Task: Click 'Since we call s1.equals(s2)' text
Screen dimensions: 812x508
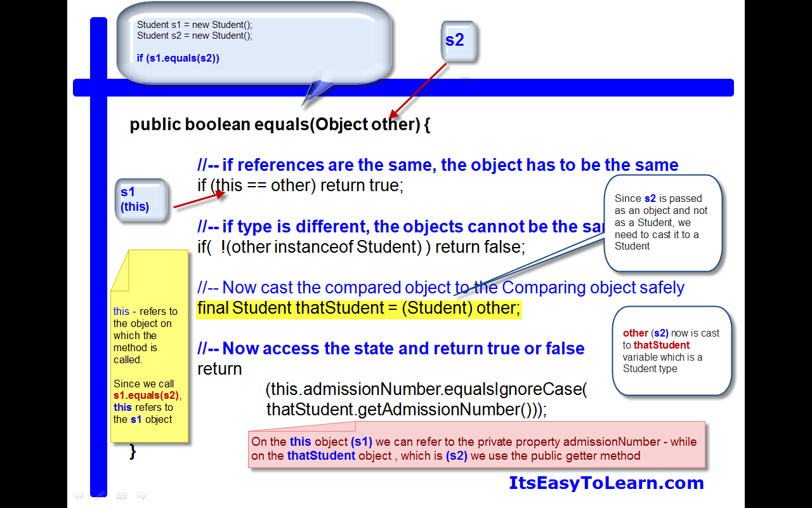Action: pos(148,401)
